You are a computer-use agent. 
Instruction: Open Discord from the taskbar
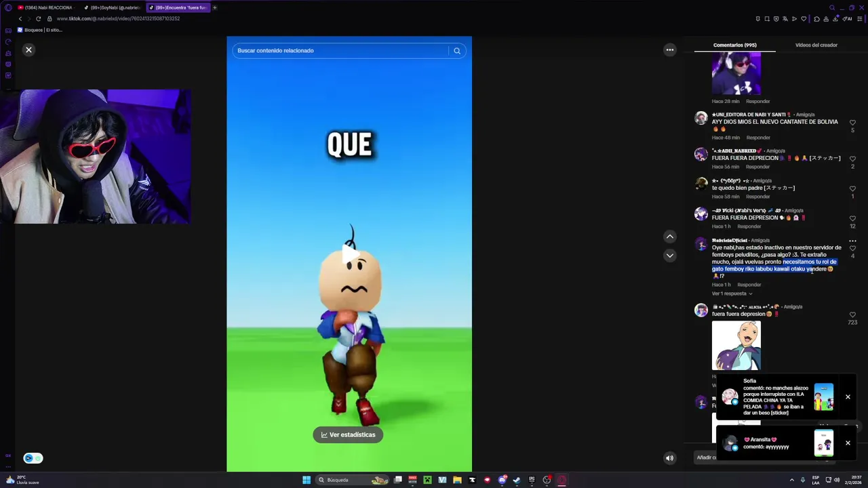coord(502,480)
